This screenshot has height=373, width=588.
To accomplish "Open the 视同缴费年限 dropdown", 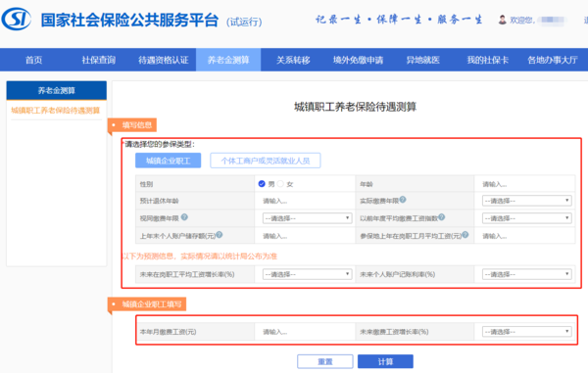I will (x=307, y=218).
